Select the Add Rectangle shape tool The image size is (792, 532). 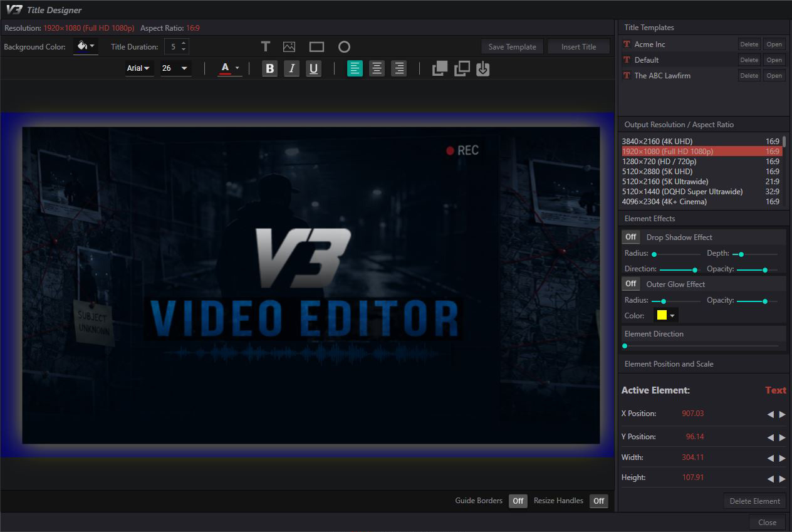pyautogui.click(x=316, y=47)
